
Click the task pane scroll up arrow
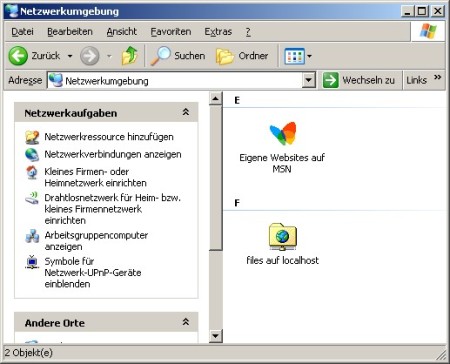point(216,98)
